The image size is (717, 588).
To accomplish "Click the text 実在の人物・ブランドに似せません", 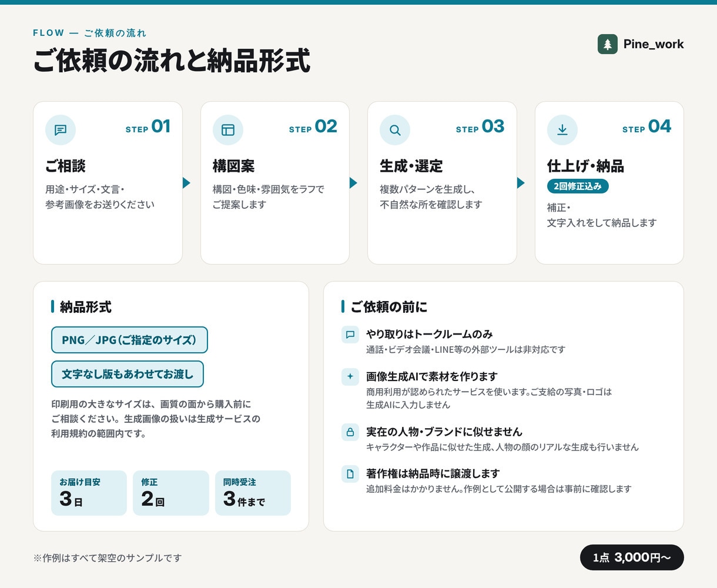I will 444,432.
